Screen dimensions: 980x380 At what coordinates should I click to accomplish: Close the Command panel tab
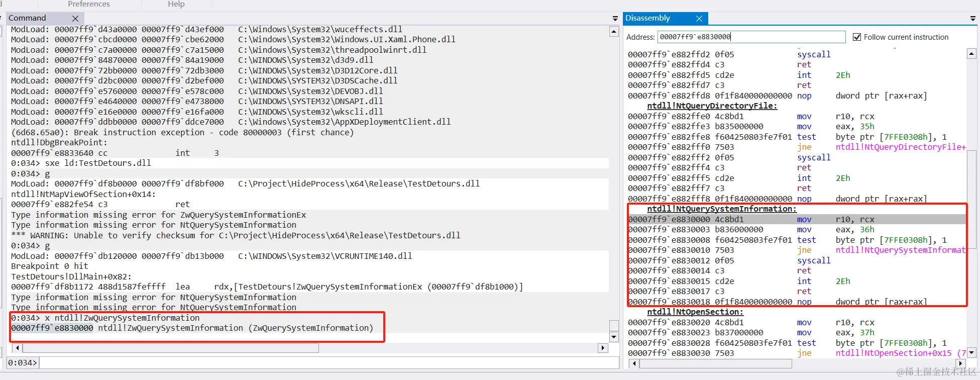(x=75, y=18)
